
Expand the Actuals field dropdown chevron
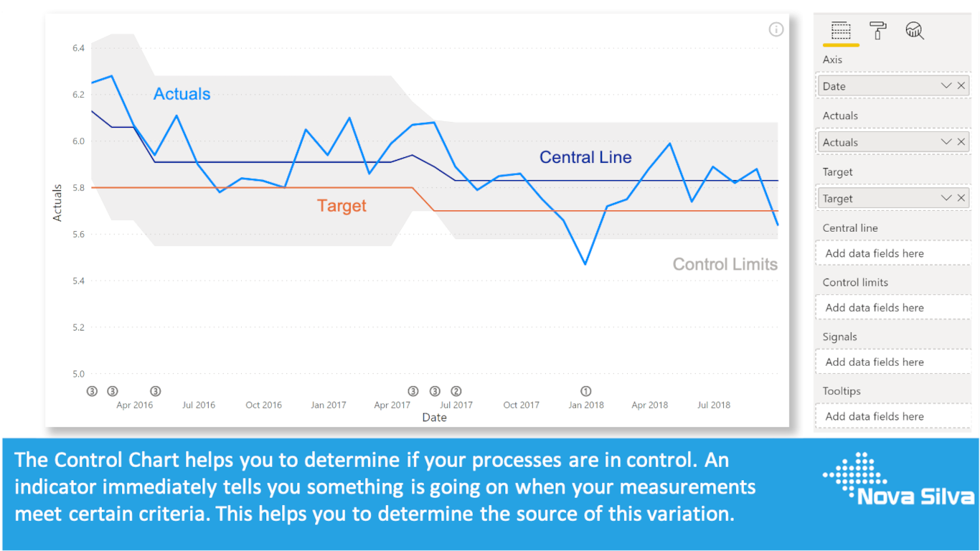(946, 142)
